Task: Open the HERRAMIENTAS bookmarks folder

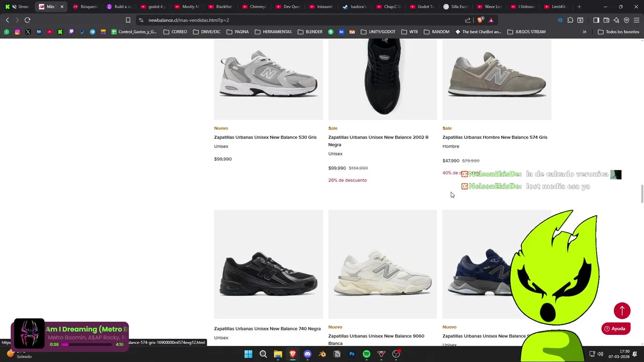Action: click(x=273, y=32)
